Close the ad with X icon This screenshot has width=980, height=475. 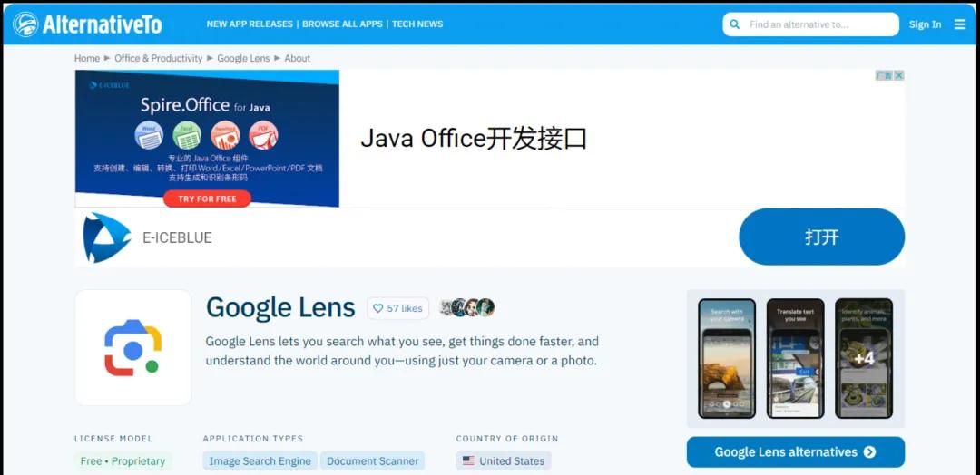898,75
